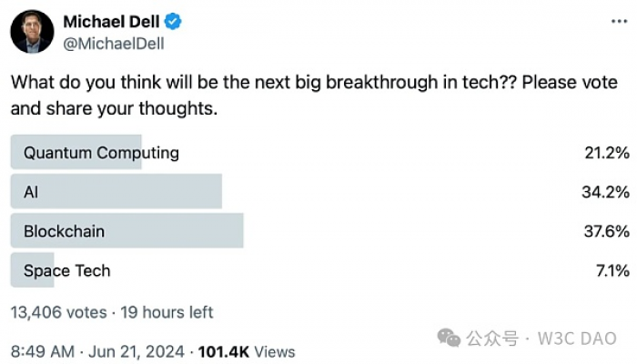Click the Jun 21, 2024 date
Screen dimensions: 637x364
coord(136,351)
